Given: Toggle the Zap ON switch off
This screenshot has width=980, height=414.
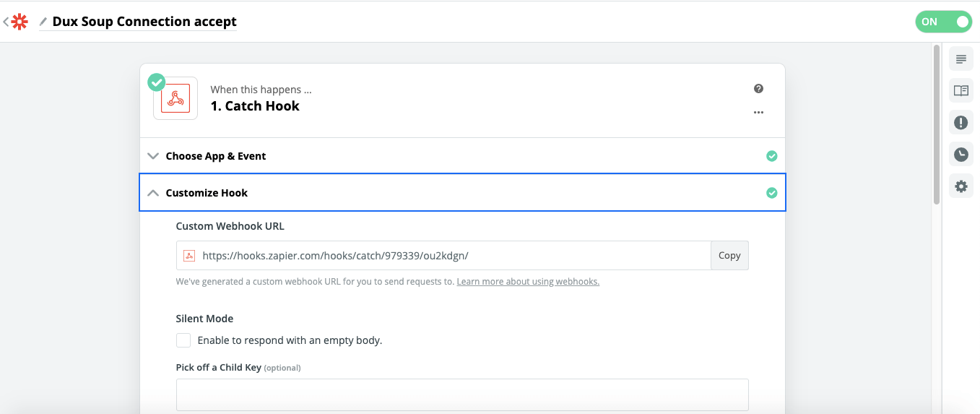Looking at the screenshot, I should point(943,22).
